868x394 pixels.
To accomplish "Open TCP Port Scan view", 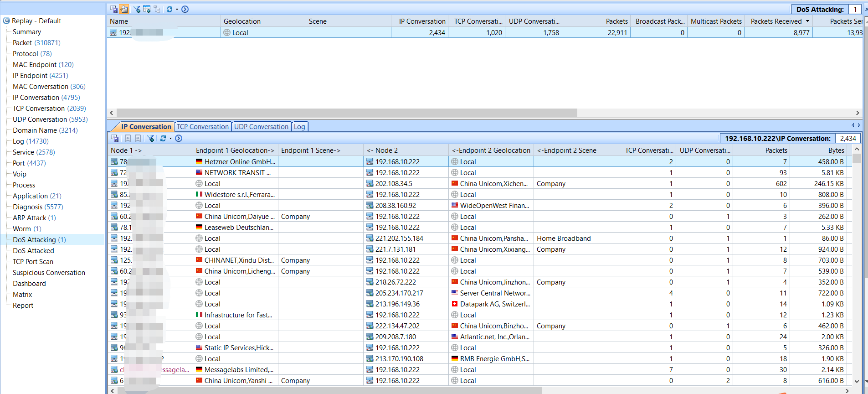I will click(x=33, y=262).
